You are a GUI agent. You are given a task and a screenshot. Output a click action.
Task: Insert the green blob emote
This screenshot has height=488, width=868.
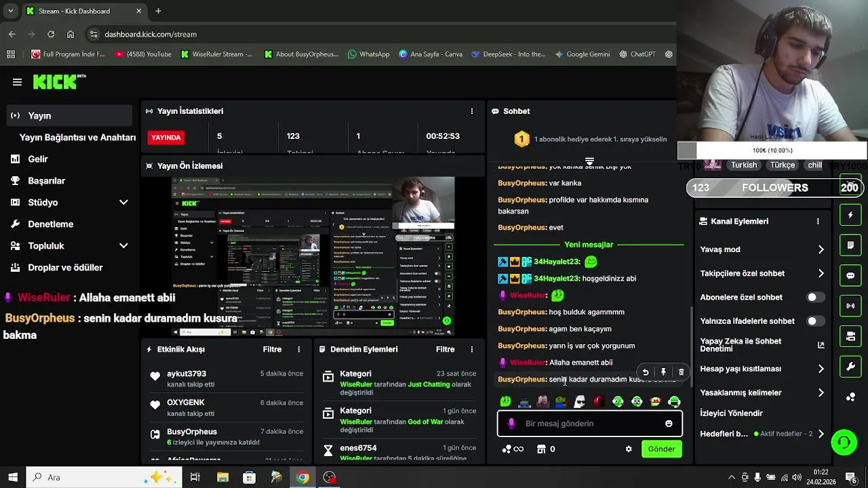(506, 401)
